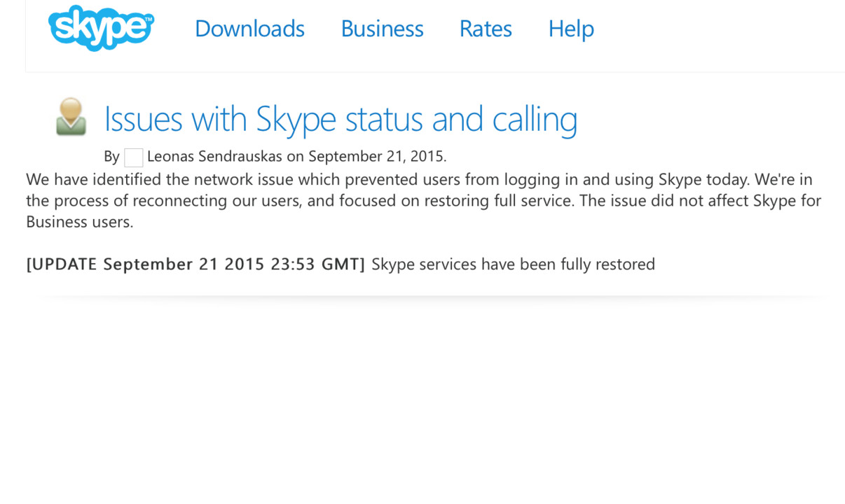Open the 'Issues with Skype status and calling' headline

point(341,119)
